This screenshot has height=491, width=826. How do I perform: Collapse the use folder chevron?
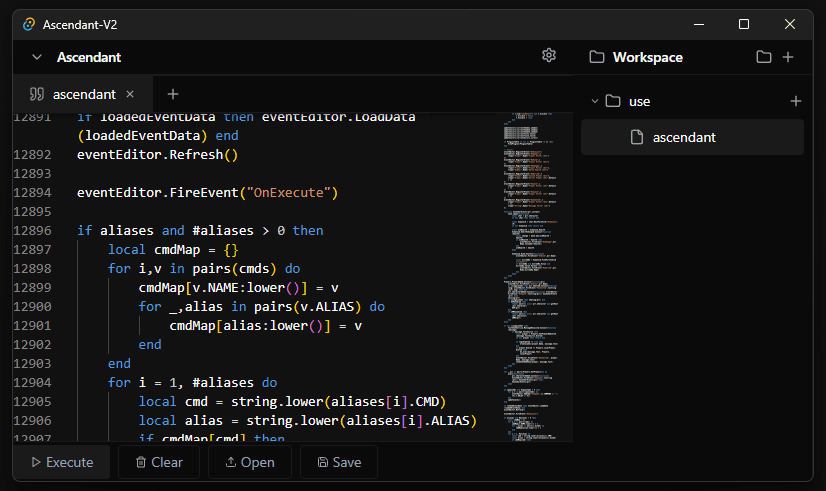point(595,101)
